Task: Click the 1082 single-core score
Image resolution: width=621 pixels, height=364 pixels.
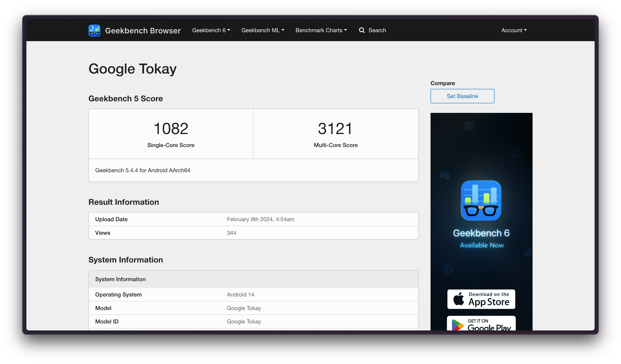Action: [171, 128]
